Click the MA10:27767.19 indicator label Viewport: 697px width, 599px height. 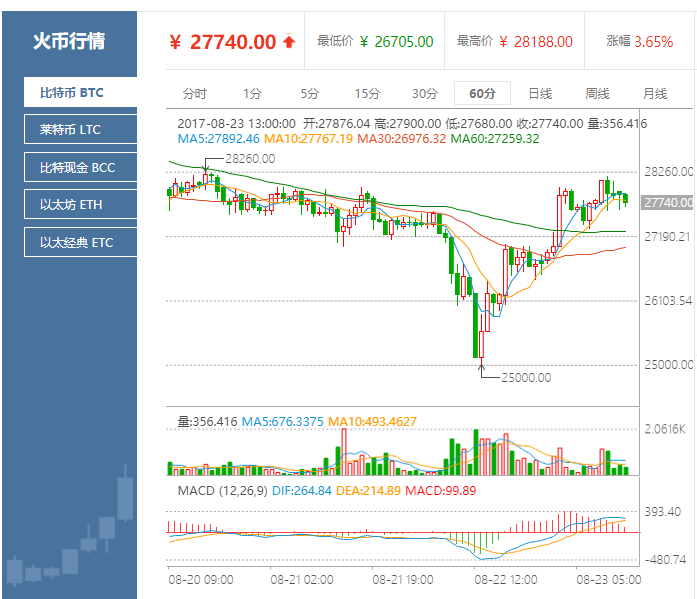coord(308,139)
